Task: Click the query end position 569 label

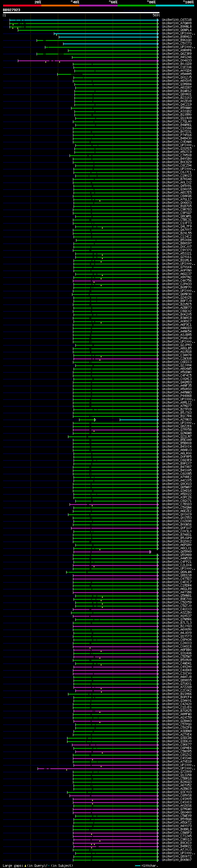Action: [155, 15]
